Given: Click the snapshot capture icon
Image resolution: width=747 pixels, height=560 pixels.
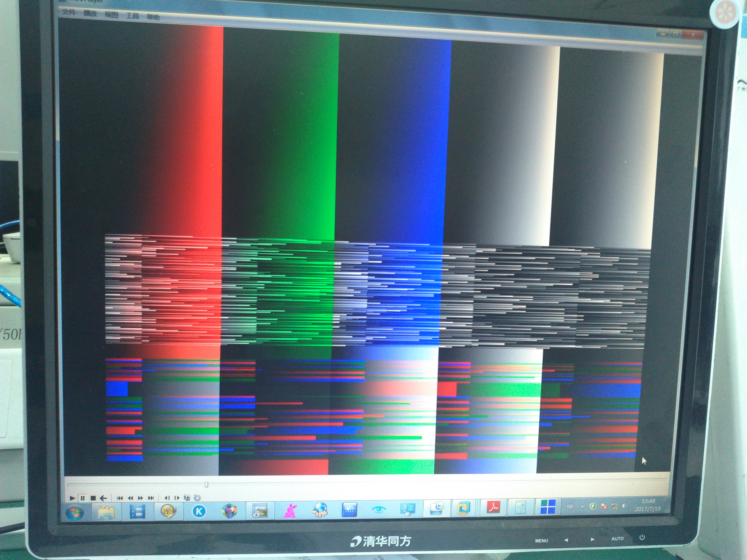Looking at the screenshot, I should tap(187, 498).
